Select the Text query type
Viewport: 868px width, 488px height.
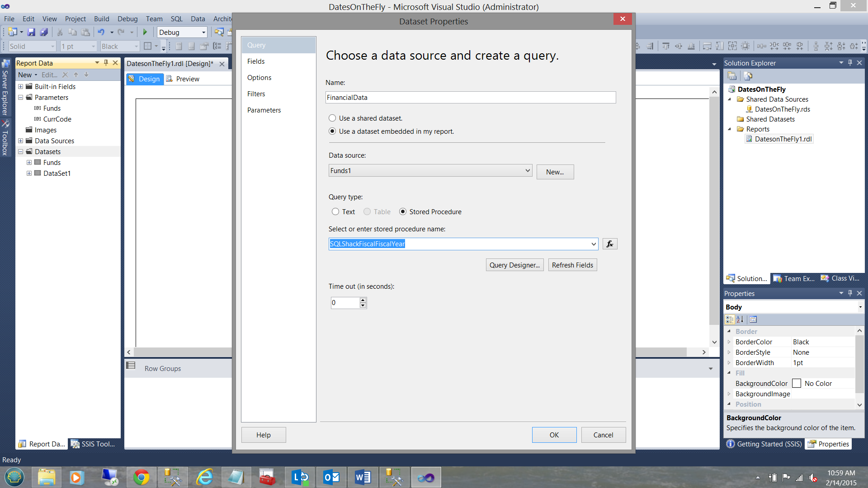(x=335, y=212)
